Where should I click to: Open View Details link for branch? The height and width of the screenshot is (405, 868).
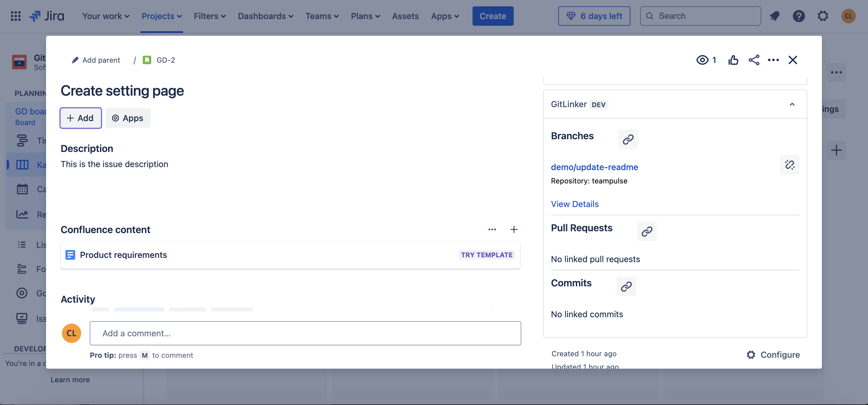click(575, 204)
